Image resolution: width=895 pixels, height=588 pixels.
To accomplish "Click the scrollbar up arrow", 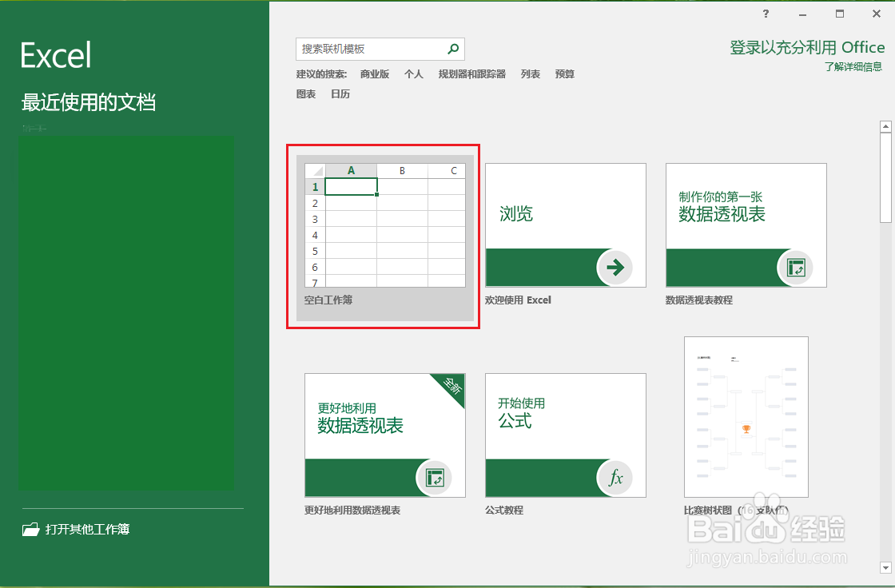I will [x=885, y=127].
